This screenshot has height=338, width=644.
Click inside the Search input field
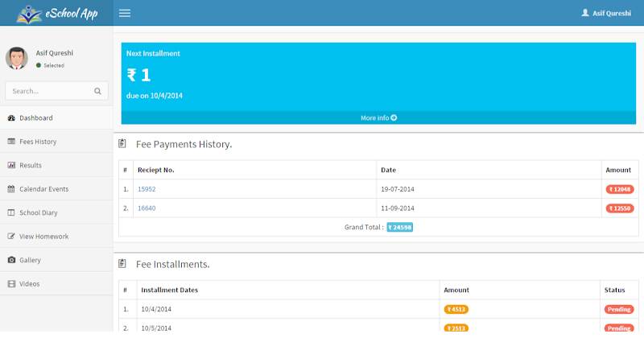[x=48, y=91]
